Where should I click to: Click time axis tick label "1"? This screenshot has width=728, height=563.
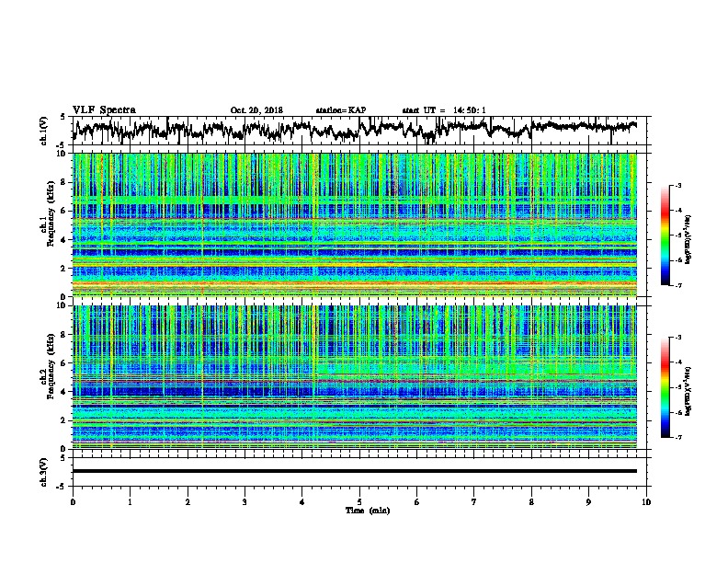click(130, 502)
